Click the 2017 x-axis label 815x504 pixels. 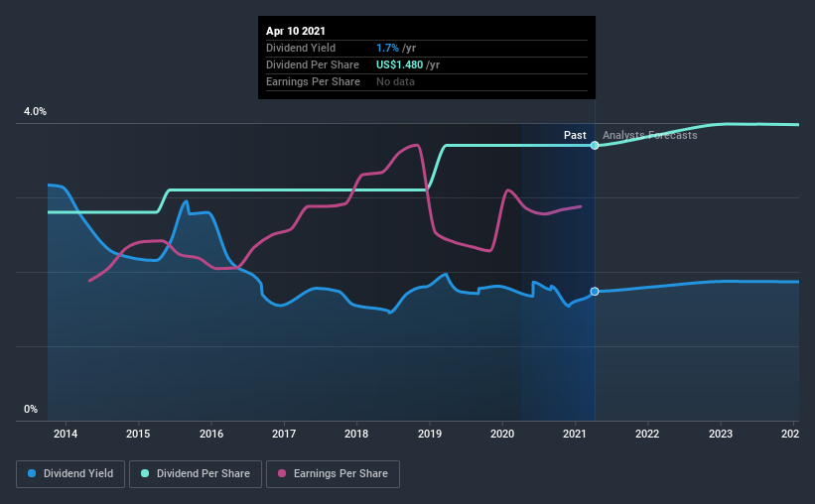click(x=284, y=434)
